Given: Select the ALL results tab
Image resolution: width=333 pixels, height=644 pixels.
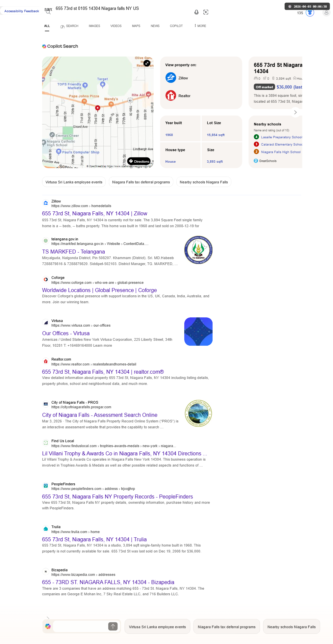Looking at the screenshot, I should coord(47,26).
